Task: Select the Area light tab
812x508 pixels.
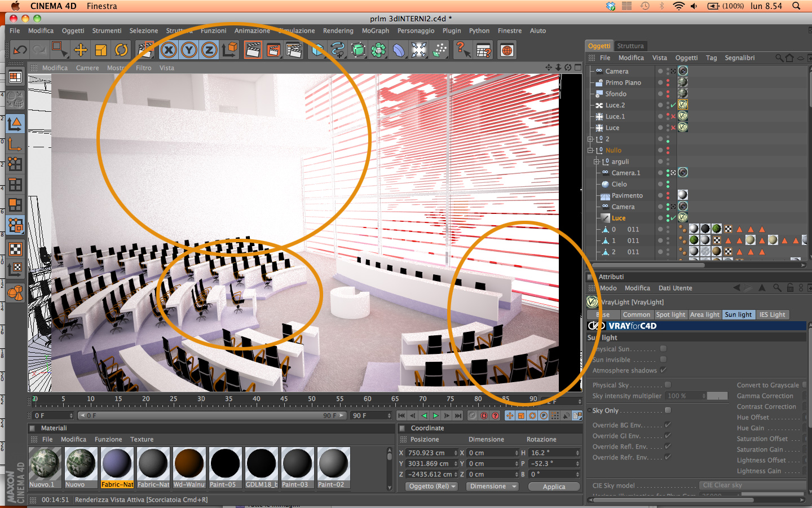Action: tap(705, 314)
